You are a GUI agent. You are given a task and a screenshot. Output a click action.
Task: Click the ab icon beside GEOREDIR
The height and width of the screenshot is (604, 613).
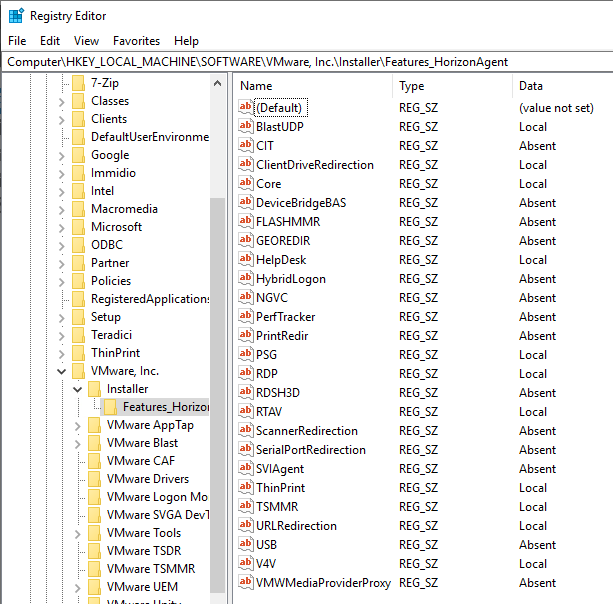tap(246, 240)
